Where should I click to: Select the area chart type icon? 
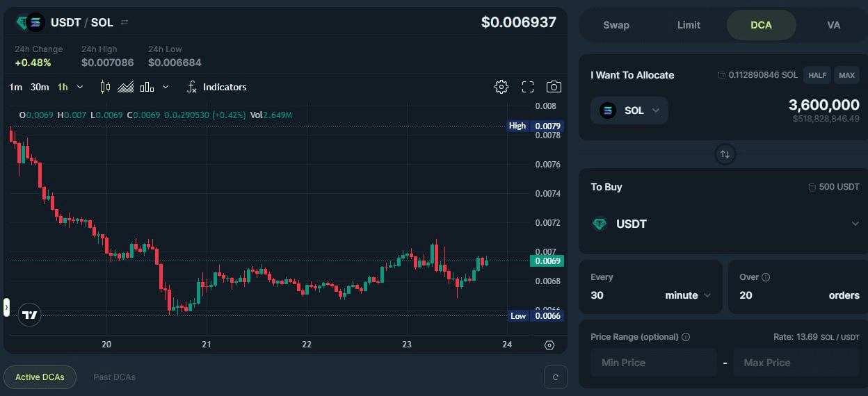[x=126, y=87]
